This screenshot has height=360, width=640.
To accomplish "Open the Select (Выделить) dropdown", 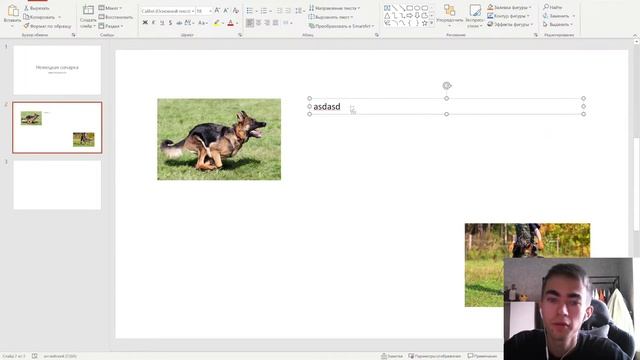I will click(558, 24).
